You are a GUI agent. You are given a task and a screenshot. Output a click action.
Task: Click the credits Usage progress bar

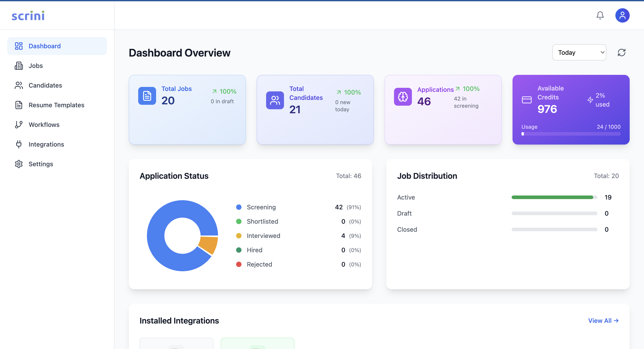571,134
